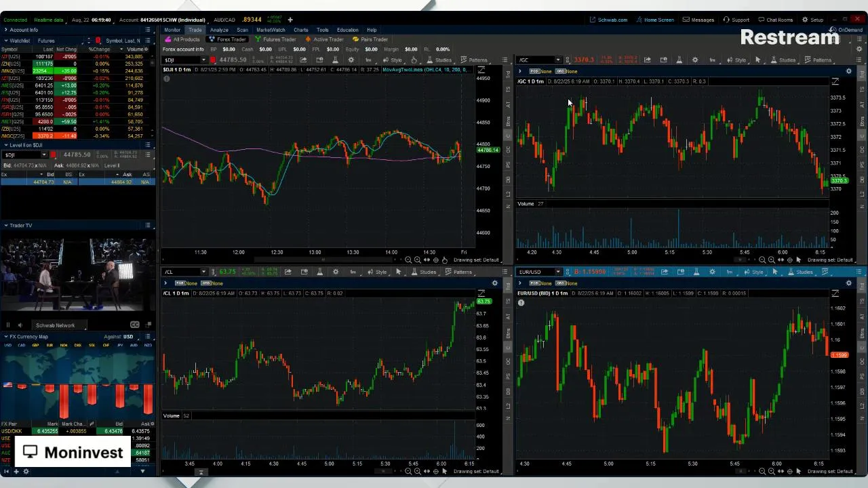The image size is (868, 488).
Task: Select the All Products sub-tab
Action: point(183,39)
